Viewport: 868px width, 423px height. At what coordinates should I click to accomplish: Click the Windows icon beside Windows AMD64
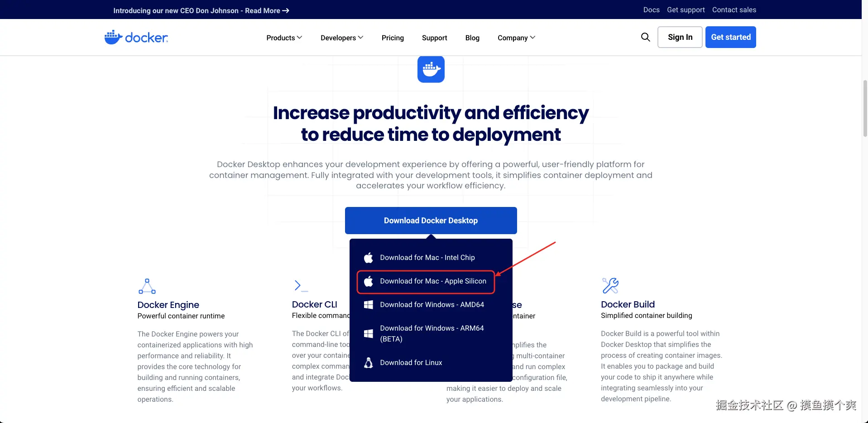pos(369,305)
